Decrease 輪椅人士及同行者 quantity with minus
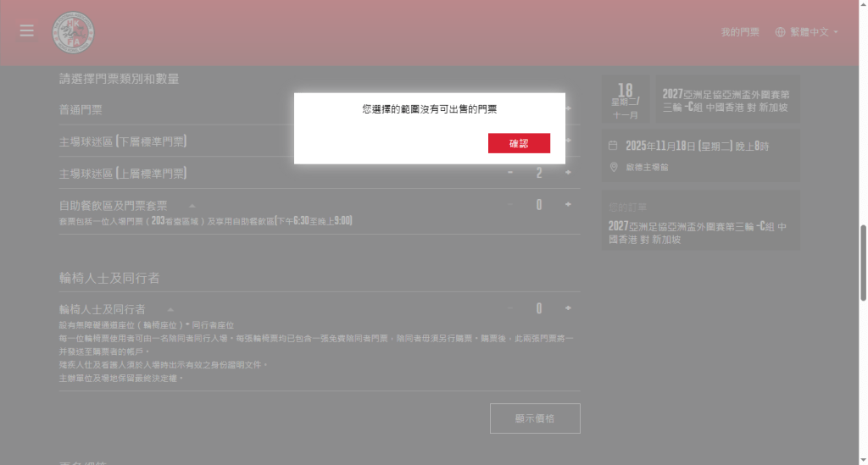The image size is (868, 465). (x=509, y=308)
